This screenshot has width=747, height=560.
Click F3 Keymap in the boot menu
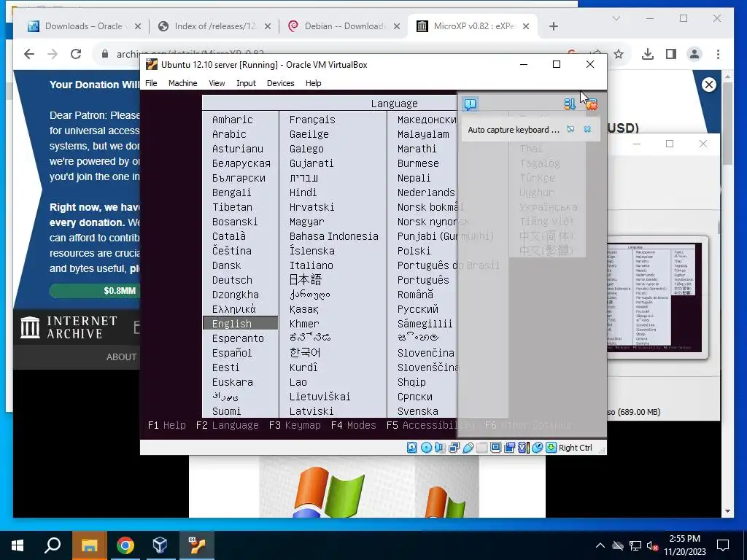295,425
